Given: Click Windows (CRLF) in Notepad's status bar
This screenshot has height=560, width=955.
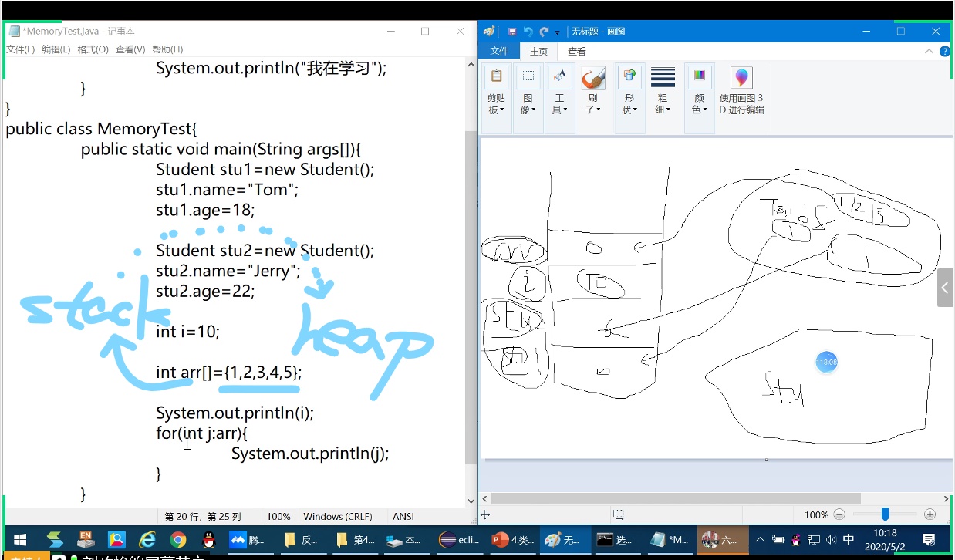Looking at the screenshot, I should pos(338,517).
